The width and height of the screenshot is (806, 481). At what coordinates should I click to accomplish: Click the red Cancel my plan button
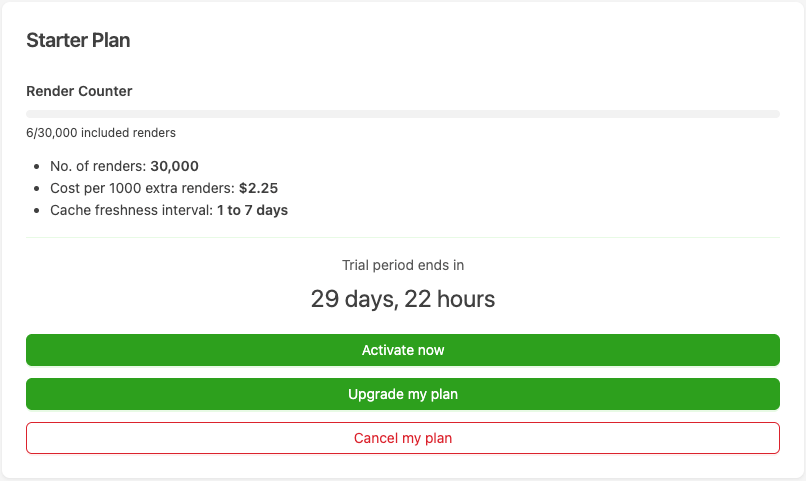(x=403, y=438)
